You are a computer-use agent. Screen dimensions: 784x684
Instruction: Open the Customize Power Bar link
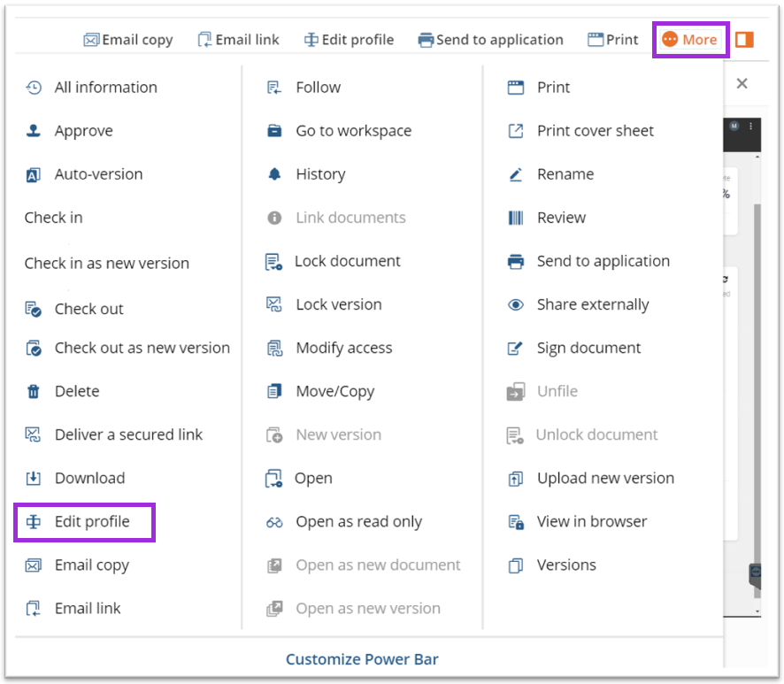pyautogui.click(x=362, y=660)
